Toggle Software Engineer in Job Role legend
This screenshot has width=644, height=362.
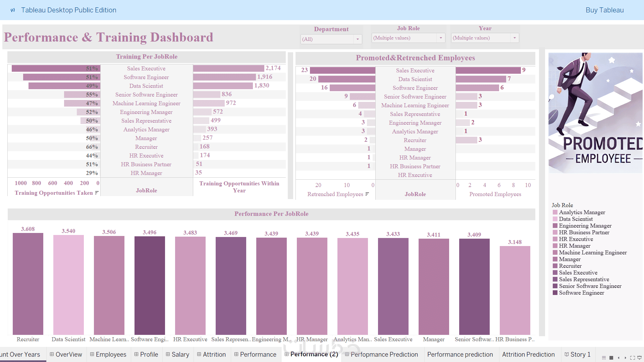(x=581, y=293)
